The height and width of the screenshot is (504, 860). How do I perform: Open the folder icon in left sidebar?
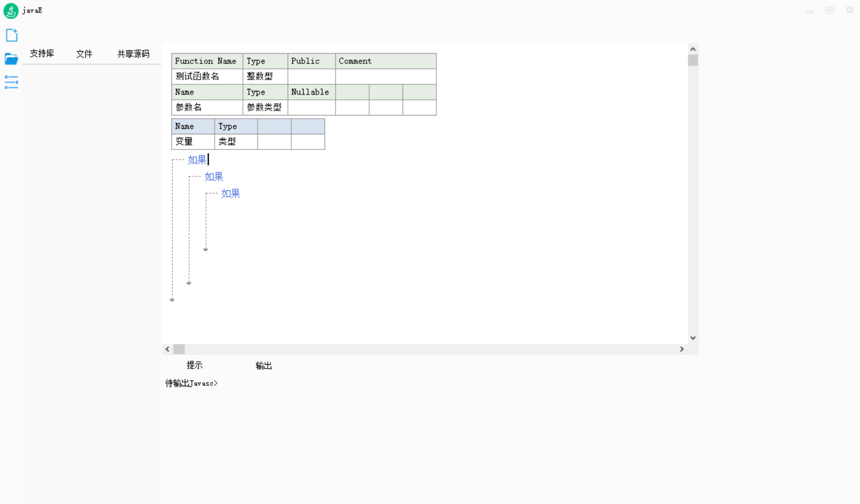[x=11, y=59]
